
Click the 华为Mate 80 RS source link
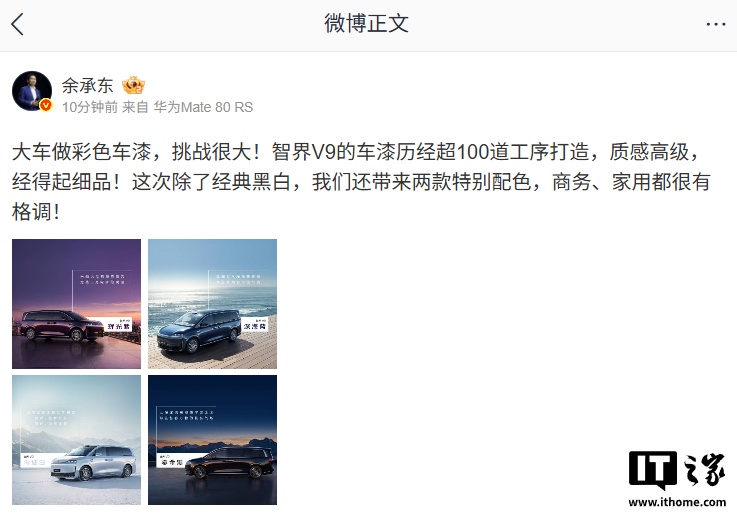pyautogui.click(x=204, y=107)
